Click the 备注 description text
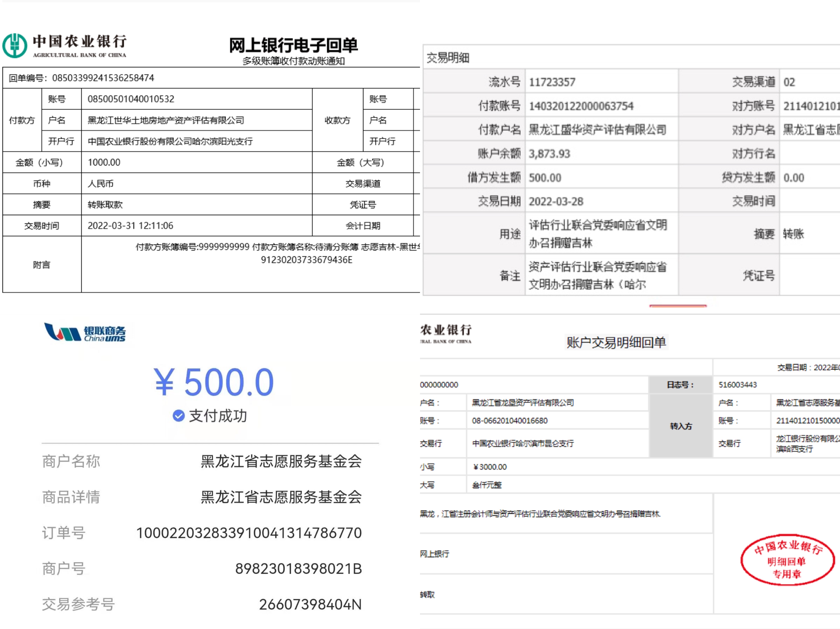This screenshot has width=840, height=629. pyautogui.click(x=598, y=275)
